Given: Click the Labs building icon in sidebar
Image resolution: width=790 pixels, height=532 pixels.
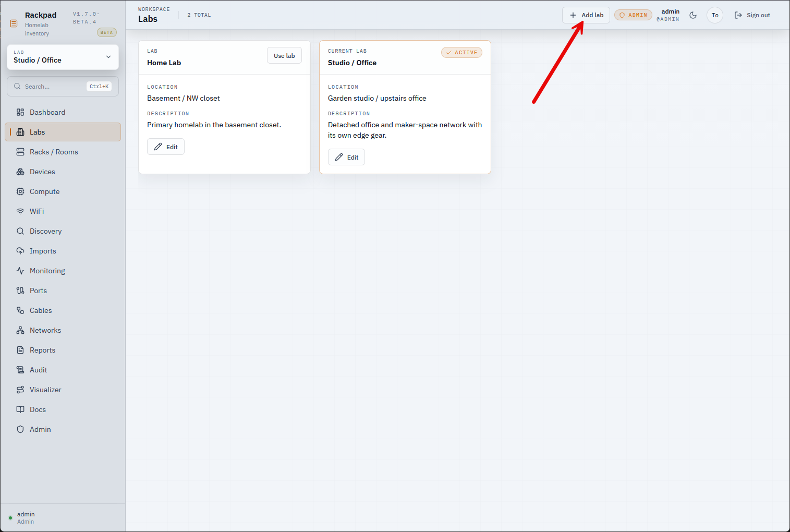Looking at the screenshot, I should [20, 132].
